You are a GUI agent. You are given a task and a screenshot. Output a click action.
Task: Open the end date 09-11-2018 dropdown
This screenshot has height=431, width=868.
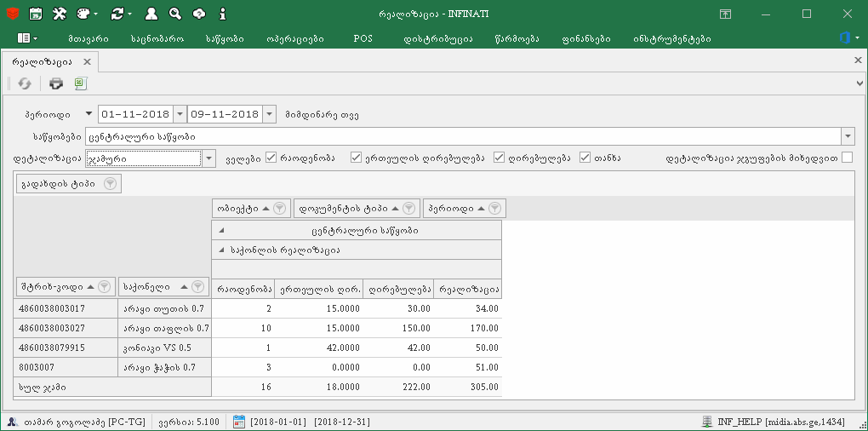[268, 115]
